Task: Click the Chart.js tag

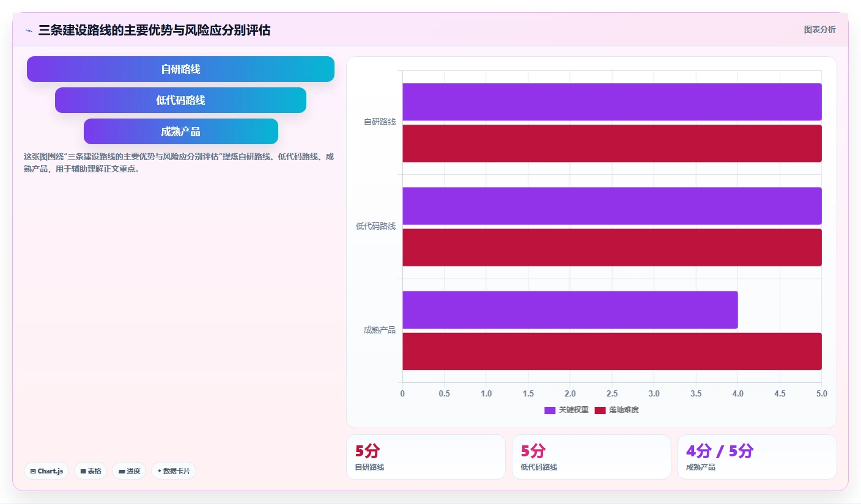Action: [46, 471]
